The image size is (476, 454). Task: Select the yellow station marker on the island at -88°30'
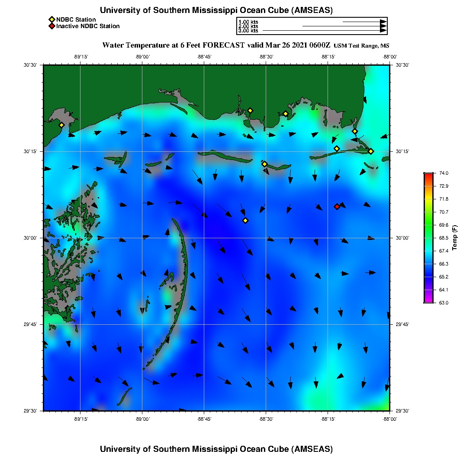click(264, 164)
